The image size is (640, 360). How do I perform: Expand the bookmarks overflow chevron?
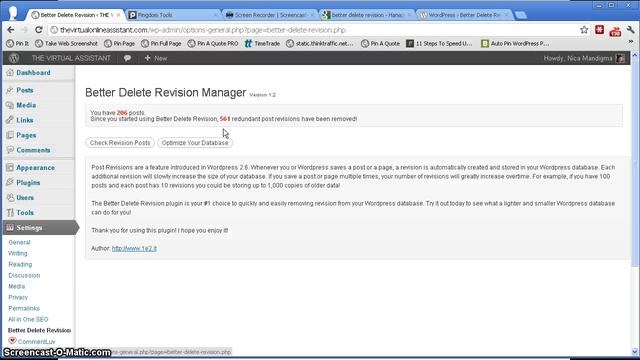click(x=631, y=42)
